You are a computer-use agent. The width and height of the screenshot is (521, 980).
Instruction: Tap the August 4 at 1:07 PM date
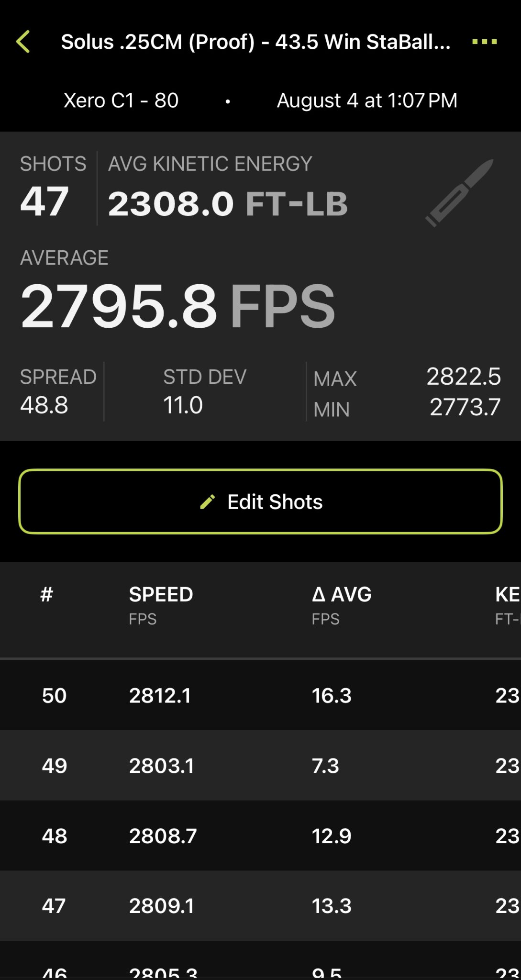pyautogui.click(x=367, y=100)
